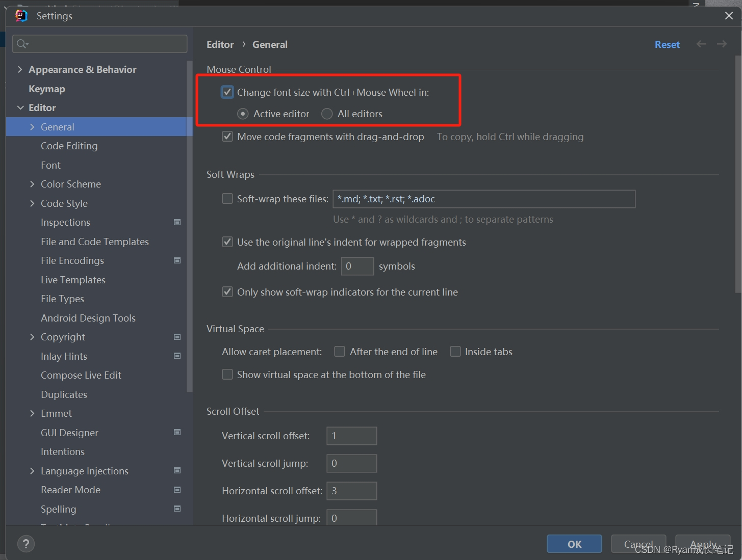Expand the Copyright node
742x560 pixels.
(x=32, y=337)
